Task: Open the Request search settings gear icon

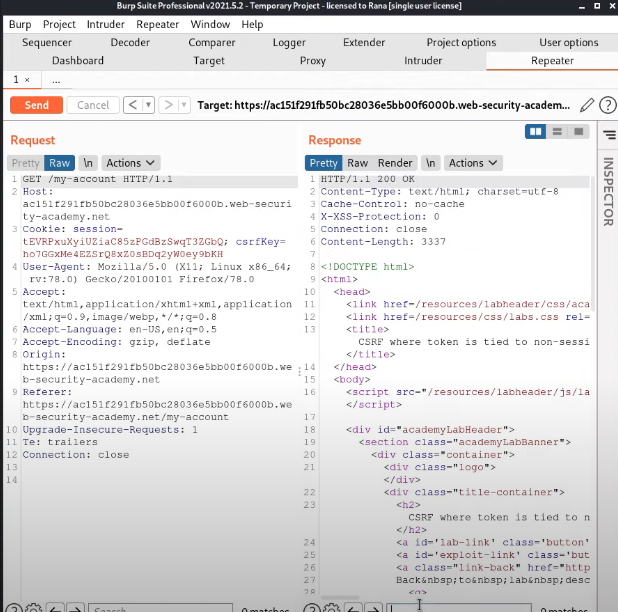Action: pyautogui.click(x=34, y=608)
